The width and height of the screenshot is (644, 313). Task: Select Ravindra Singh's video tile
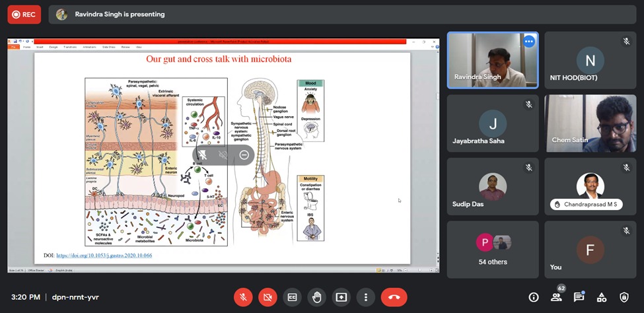[493, 60]
